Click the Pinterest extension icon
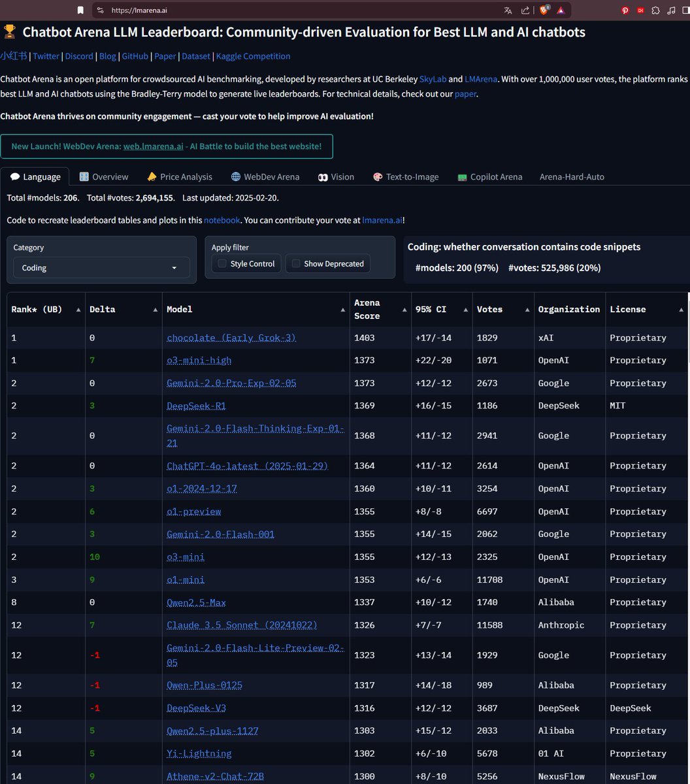 click(x=625, y=10)
